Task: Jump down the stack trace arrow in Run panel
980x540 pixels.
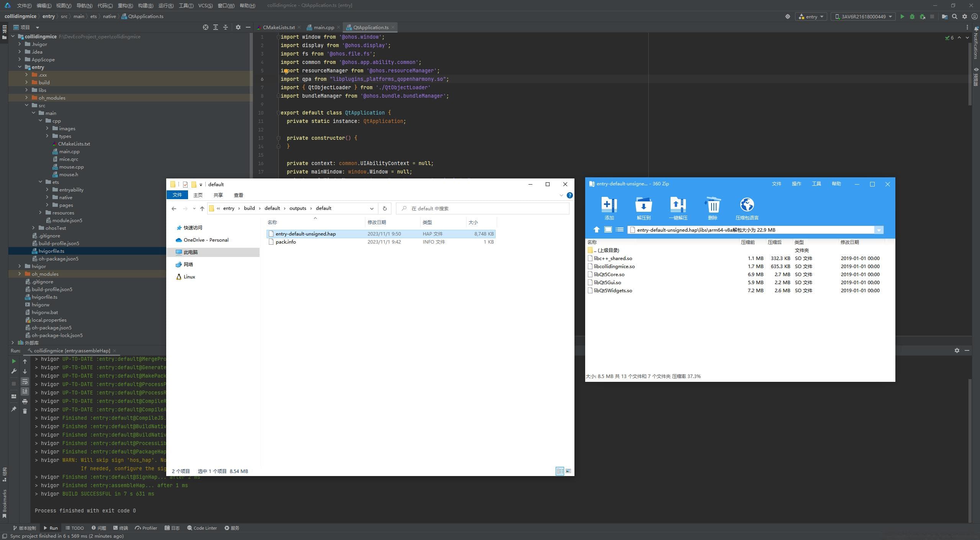Action: [25, 371]
